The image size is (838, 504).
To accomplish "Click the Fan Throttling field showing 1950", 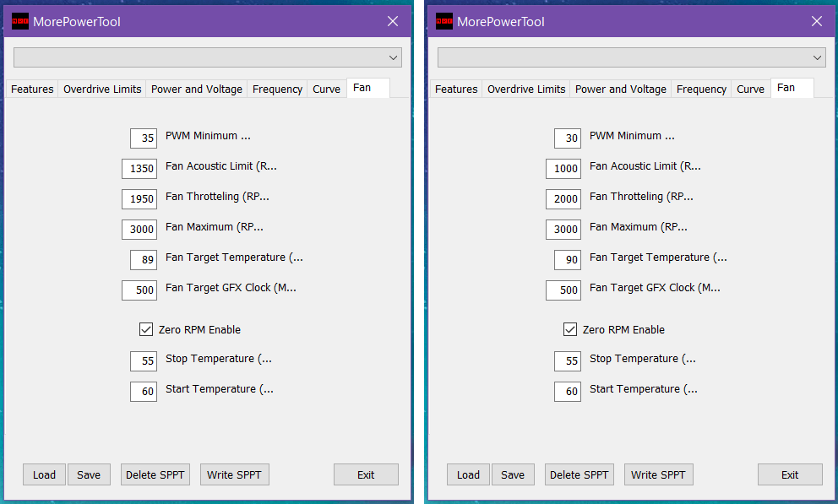I will [139, 199].
